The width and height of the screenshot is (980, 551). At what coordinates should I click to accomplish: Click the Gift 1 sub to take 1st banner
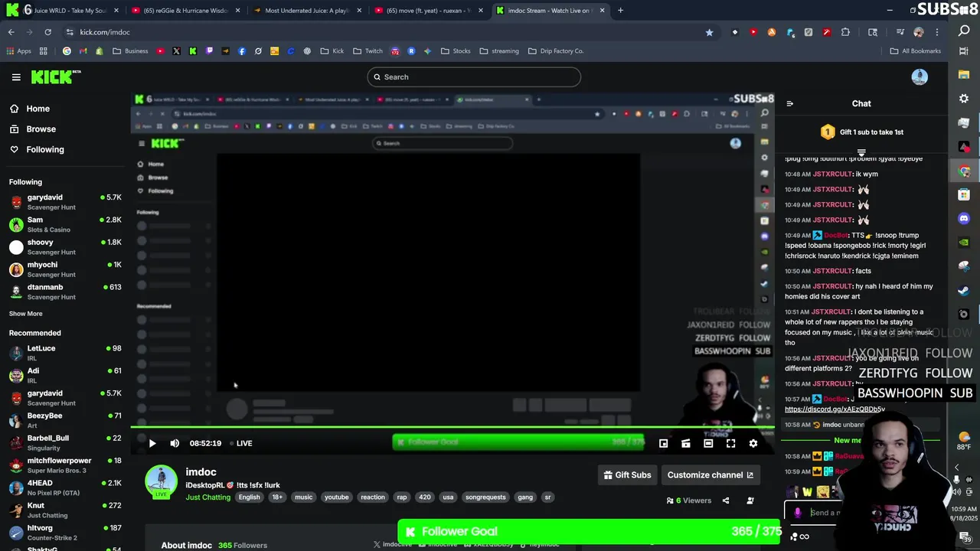[862, 132]
